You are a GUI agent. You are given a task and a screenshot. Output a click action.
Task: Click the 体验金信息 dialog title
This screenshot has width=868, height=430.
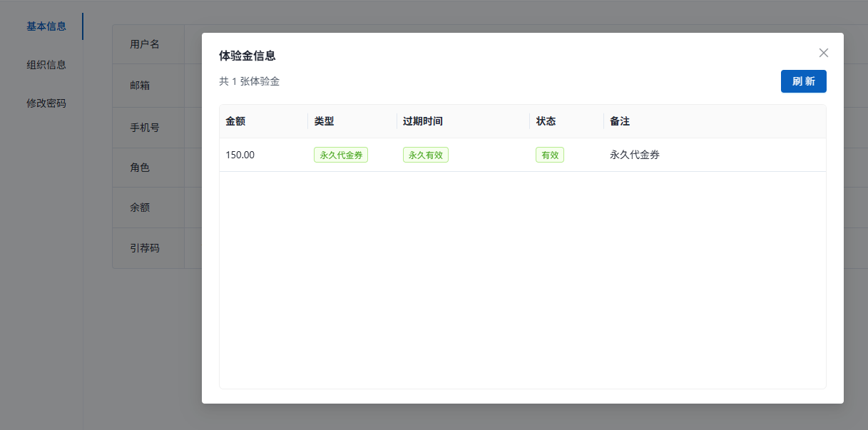point(247,56)
